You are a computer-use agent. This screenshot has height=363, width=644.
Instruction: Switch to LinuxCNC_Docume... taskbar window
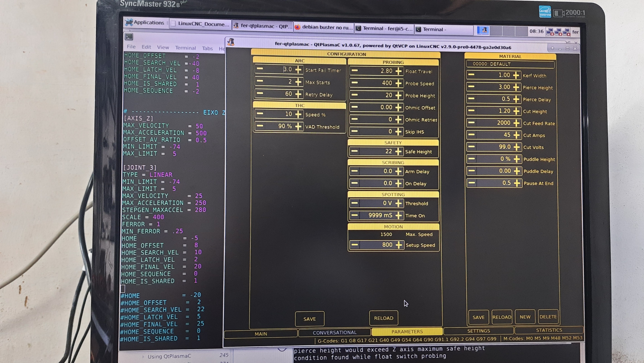tap(201, 24)
